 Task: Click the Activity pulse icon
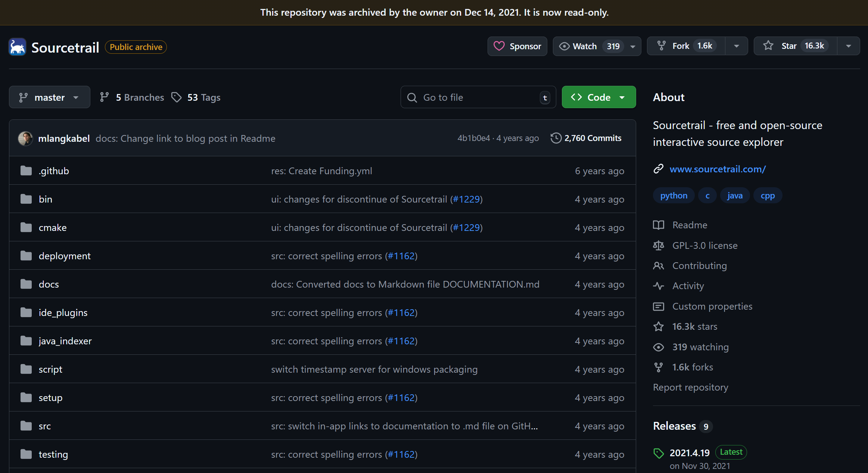pyautogui.click(x=659, y=286)
